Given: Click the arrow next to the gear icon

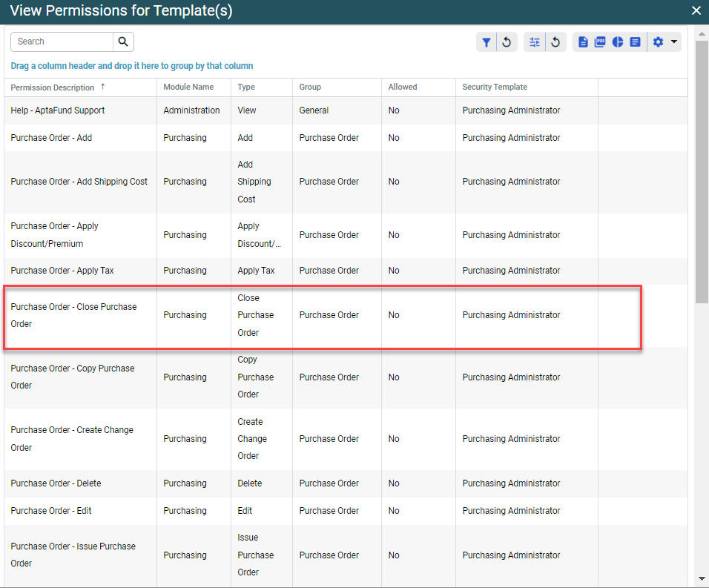Looking at the screenshot, I should (x=674, y=42).
